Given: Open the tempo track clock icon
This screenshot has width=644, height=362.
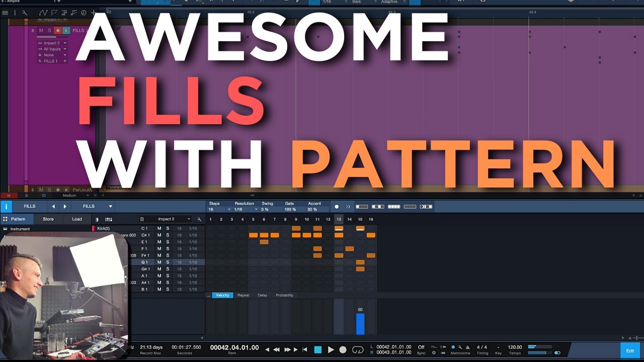Looking at the screenshot, I should pyautogui.click(x=84, y=13).
